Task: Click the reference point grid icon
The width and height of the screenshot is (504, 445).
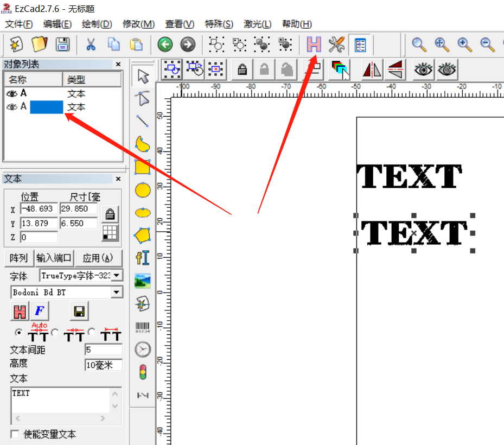Action: (110, 233)
